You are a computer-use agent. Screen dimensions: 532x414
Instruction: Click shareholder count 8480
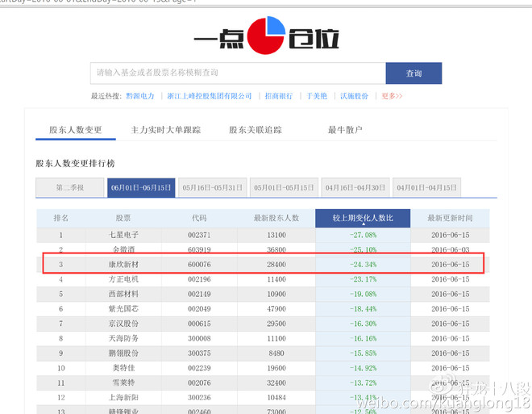tap(276, 353)
